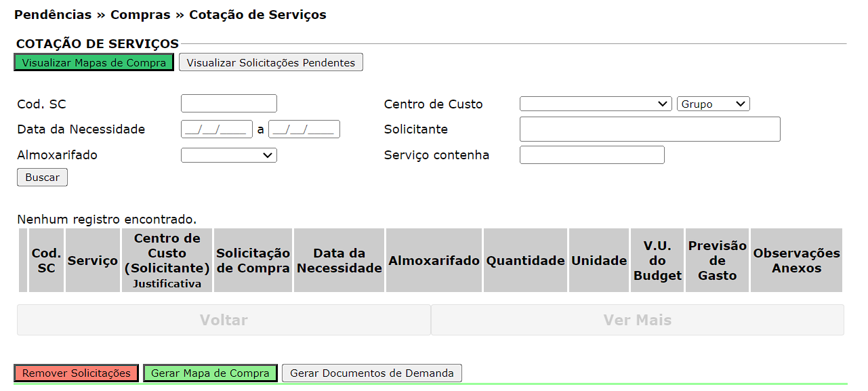Click Visualizar Mapas de Compra button
868x391 pixels.
94,62
